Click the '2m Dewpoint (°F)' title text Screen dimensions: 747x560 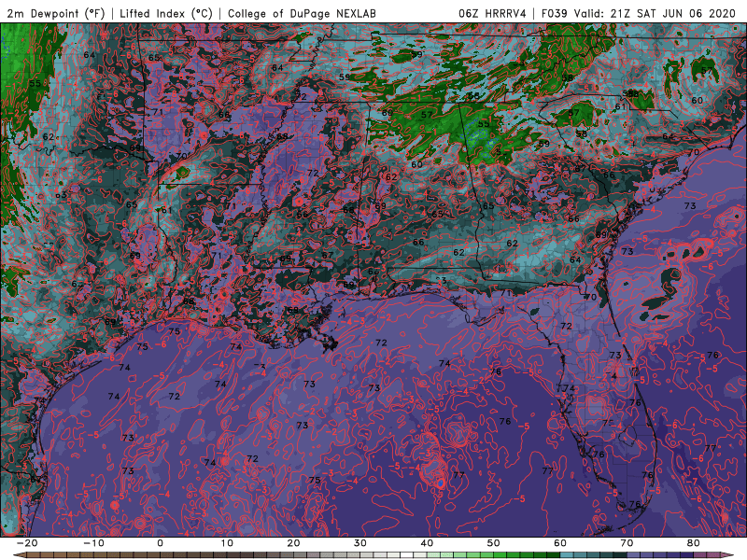click(56, 13)
